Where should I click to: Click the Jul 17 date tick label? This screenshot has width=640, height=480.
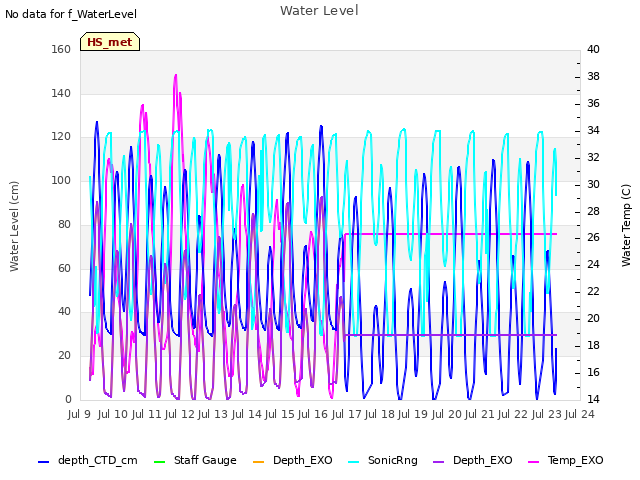click(x=346, y=414)
